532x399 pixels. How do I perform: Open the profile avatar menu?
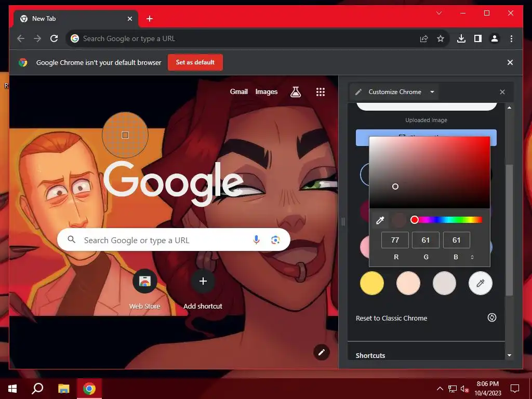(495, 38)
